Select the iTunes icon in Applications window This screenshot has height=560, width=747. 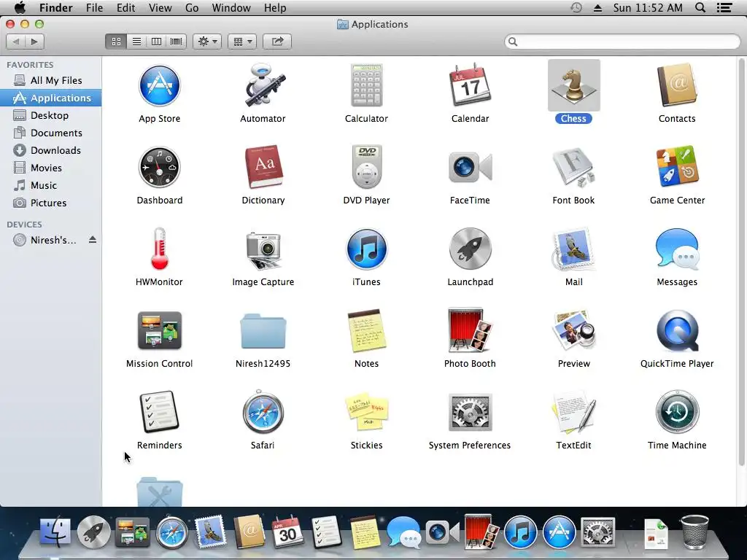pos(366,249)
